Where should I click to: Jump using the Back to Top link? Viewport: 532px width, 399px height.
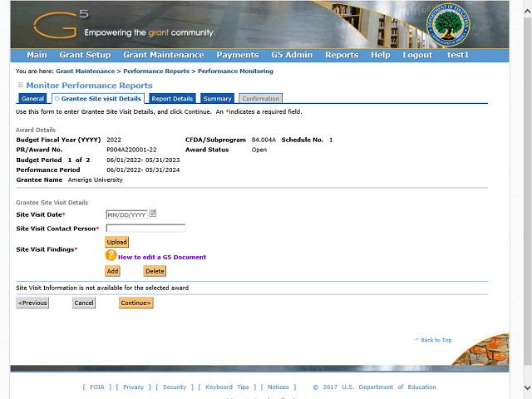click(x=433, y=340)
